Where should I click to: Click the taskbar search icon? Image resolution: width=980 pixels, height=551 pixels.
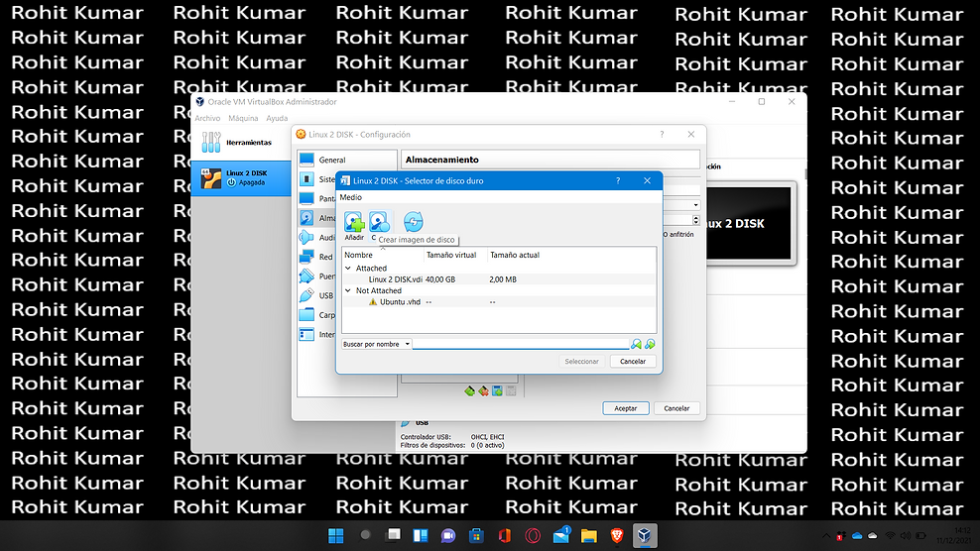(x=365, y=535)
